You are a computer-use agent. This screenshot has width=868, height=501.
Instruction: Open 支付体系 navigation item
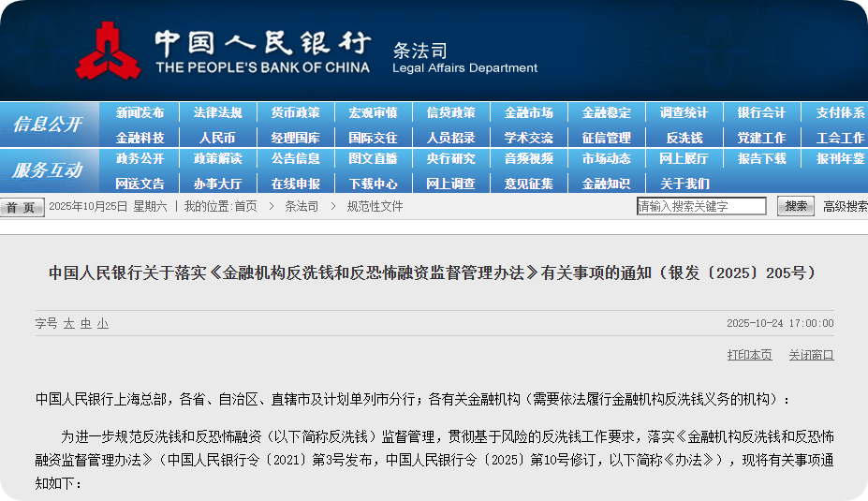point(840,112)
